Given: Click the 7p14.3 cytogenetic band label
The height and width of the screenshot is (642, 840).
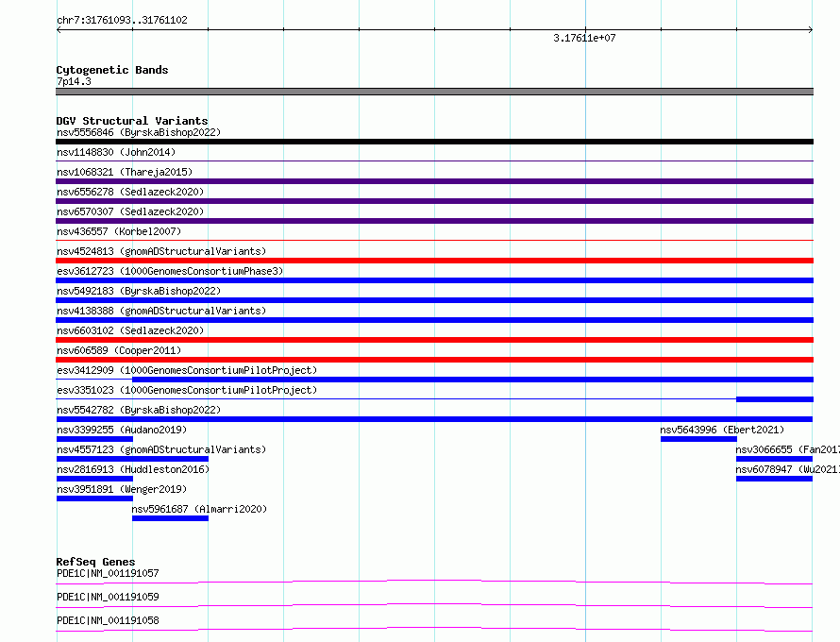Looking at the screenshot, I should pyautogui.click(x=74, y=81).
